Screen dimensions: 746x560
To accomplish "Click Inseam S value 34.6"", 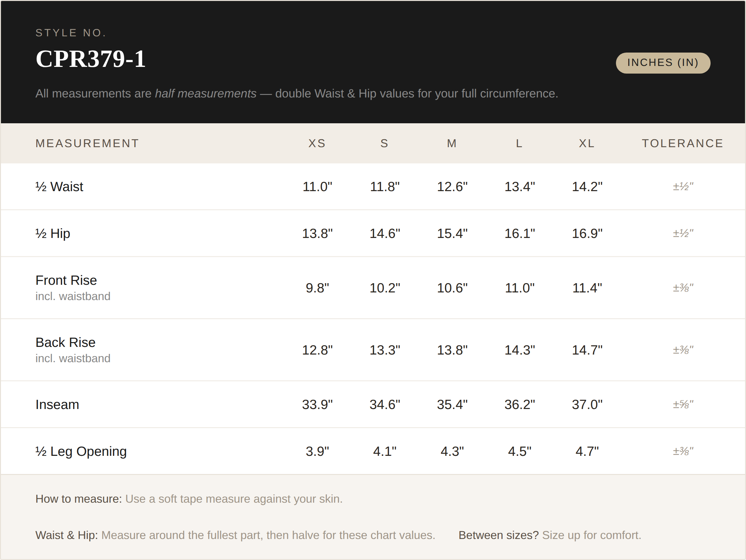I will coord(384,404).
